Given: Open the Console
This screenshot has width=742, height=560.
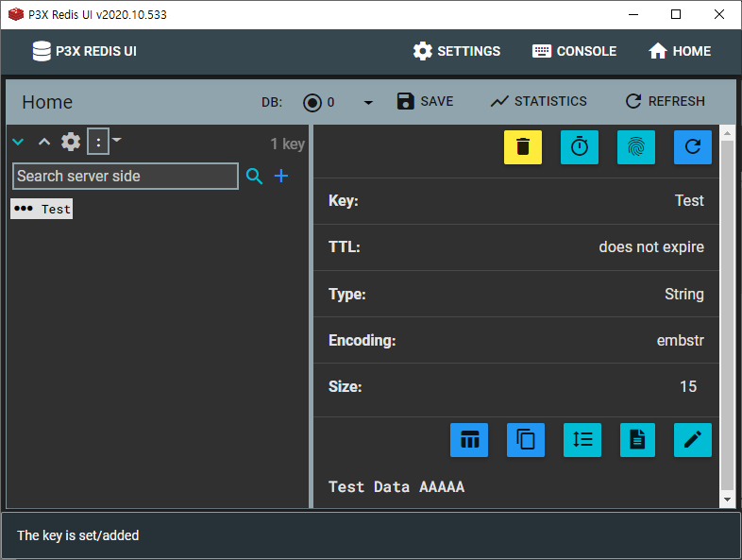Looking at the screenshot, I should pos(574,51).
